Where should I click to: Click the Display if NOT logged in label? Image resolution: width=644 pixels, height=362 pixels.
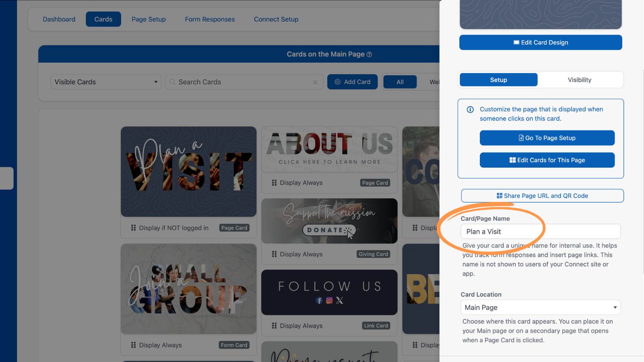pyautogui.click(x=174, y=228)
